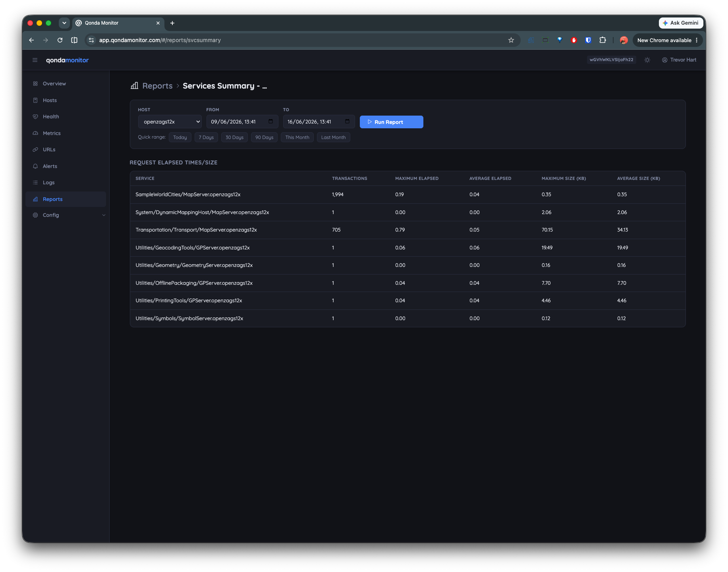Select Utilities/GeocodingTools/GPServer.openzags12x row
Screen dimensions: 728x572
(408, 248)
